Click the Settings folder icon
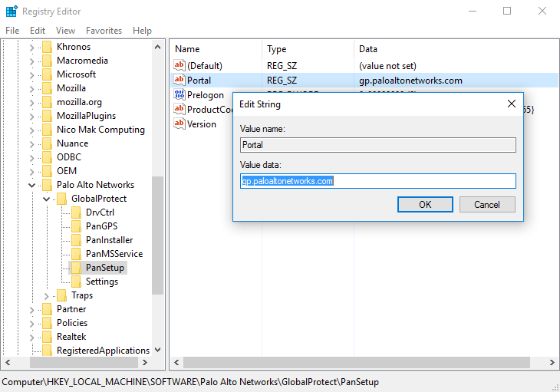This screenshot has height=392, width=560. [77, 282]
